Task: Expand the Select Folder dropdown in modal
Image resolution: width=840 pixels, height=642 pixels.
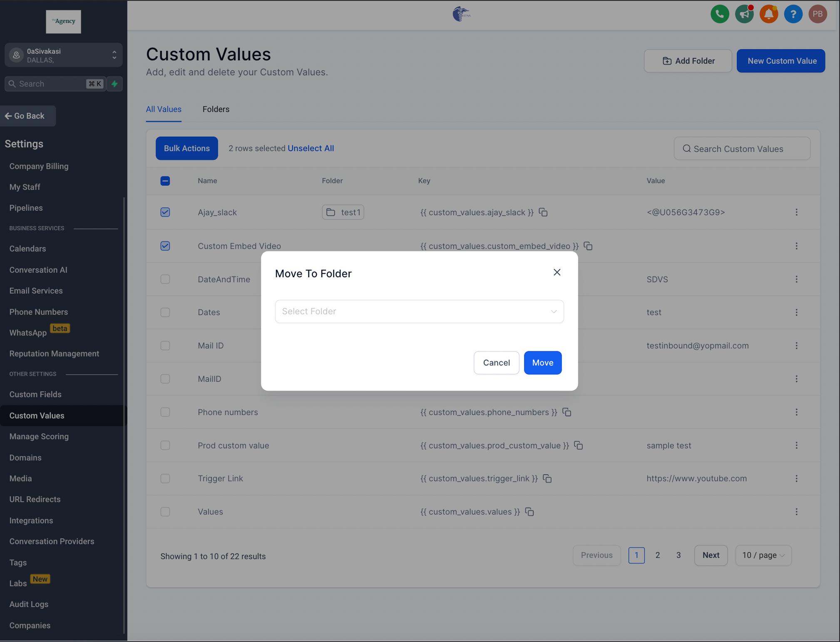Action: (x=419, y=311)
